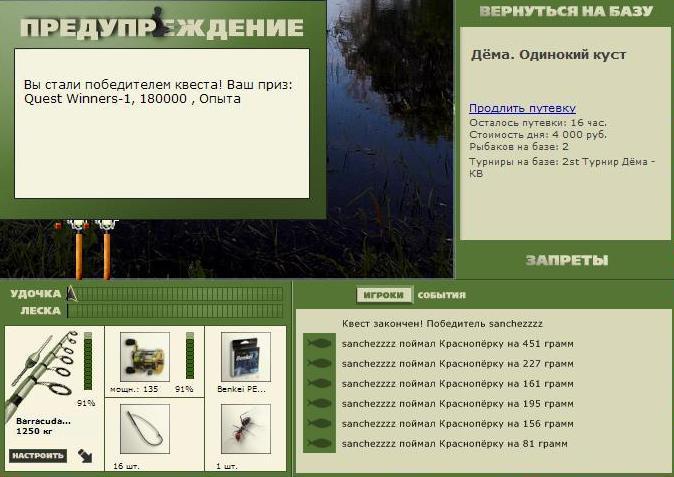The height and width of the screenshot is (477, 674).
Task: Click the 'Barracuda... 1250 кг' rod label
Action: (43, 426)
